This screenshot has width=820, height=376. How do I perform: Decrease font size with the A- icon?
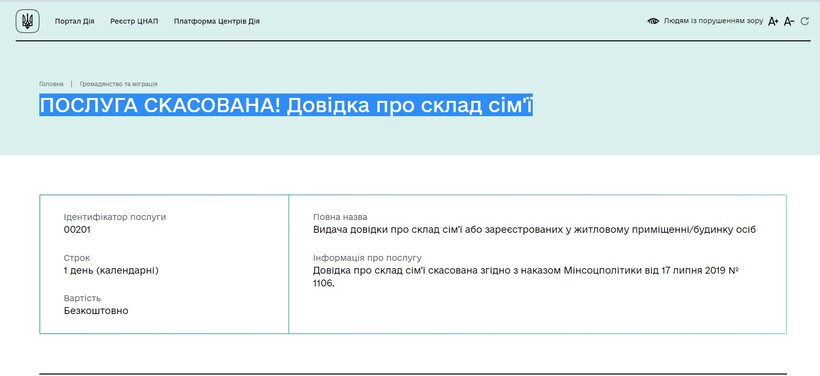pos(789,21)
